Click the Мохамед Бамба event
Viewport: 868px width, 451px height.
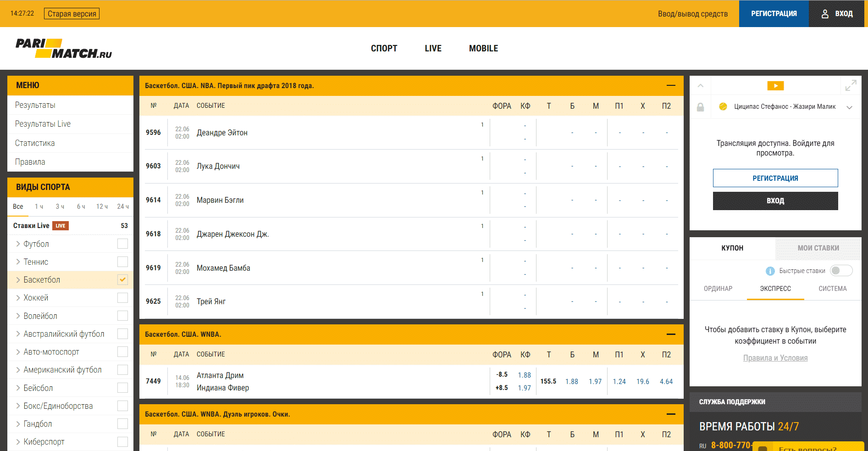[x=223, y=268]
